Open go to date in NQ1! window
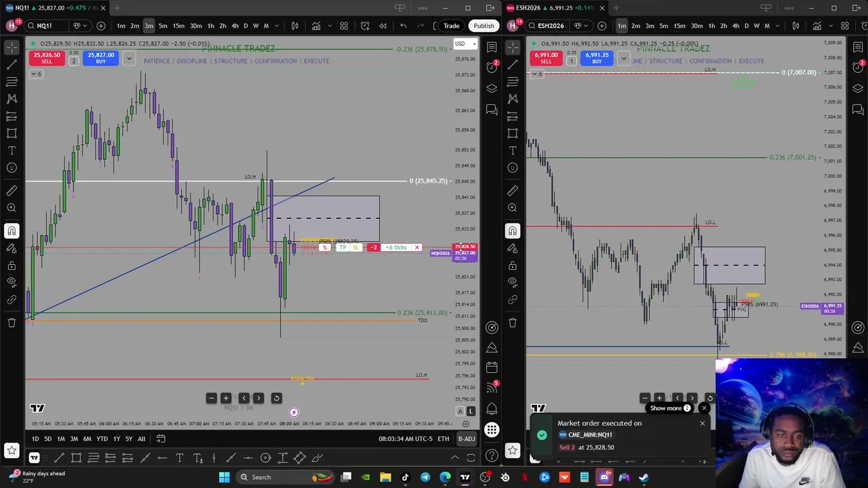Image resolution: width=868 pixels, height=488 pixels. [161, 439]
